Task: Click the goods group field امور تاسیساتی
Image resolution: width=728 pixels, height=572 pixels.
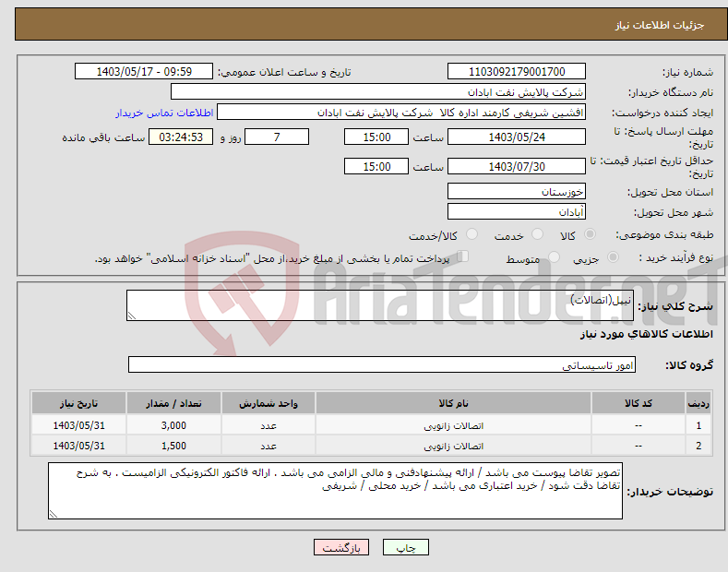Action: [x=382, y=365]
